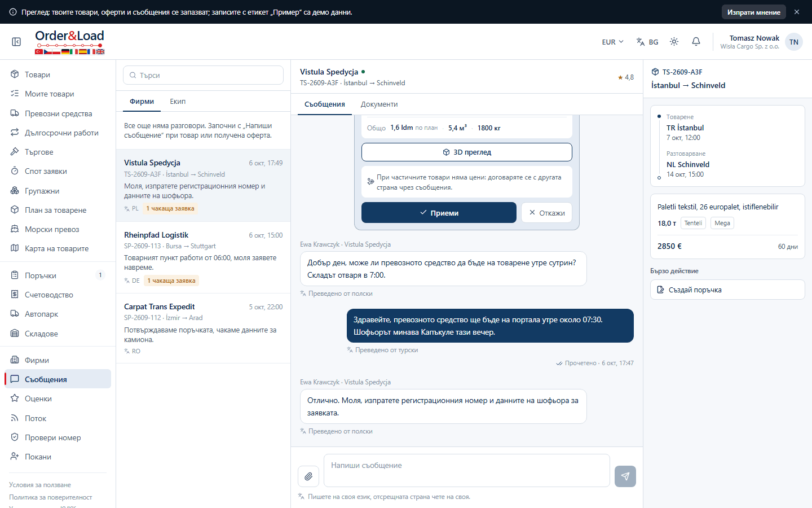Toggle light/dark theme sun icon
812x508 pixels.
coord(674,42)
